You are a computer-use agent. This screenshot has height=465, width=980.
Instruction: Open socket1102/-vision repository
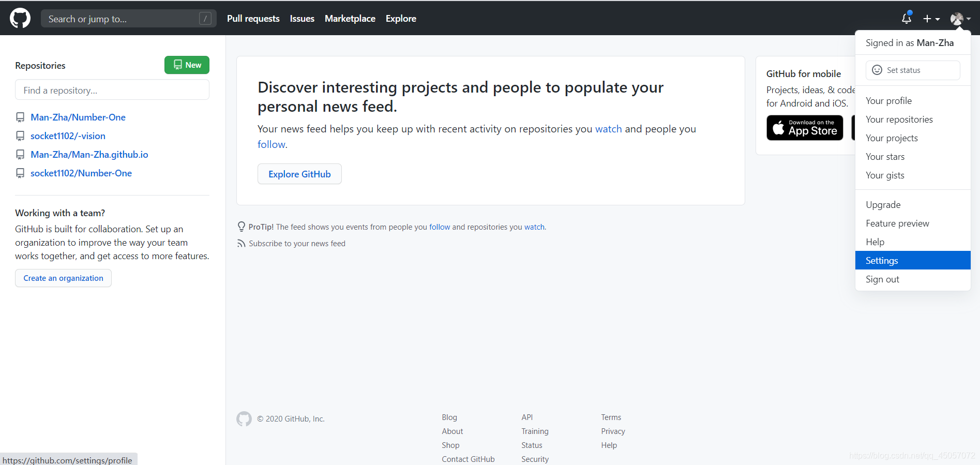68,136
